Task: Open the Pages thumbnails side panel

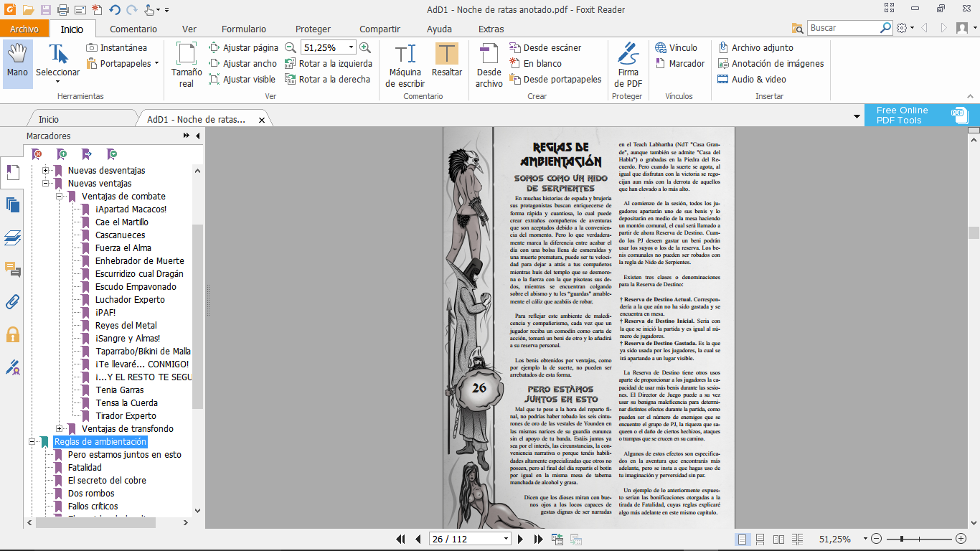Action: 12,204
